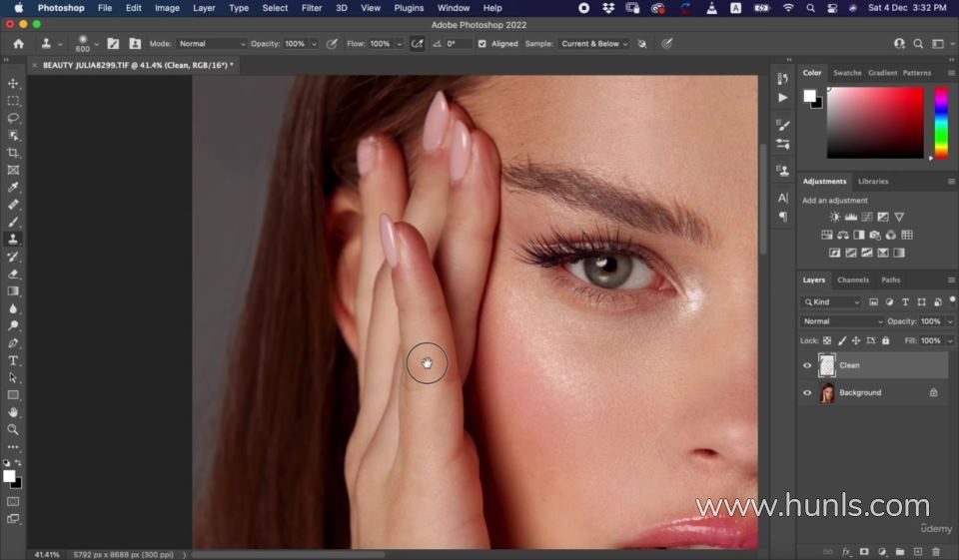Select the Zoom tool in toolbar

(x=13, y=429)
